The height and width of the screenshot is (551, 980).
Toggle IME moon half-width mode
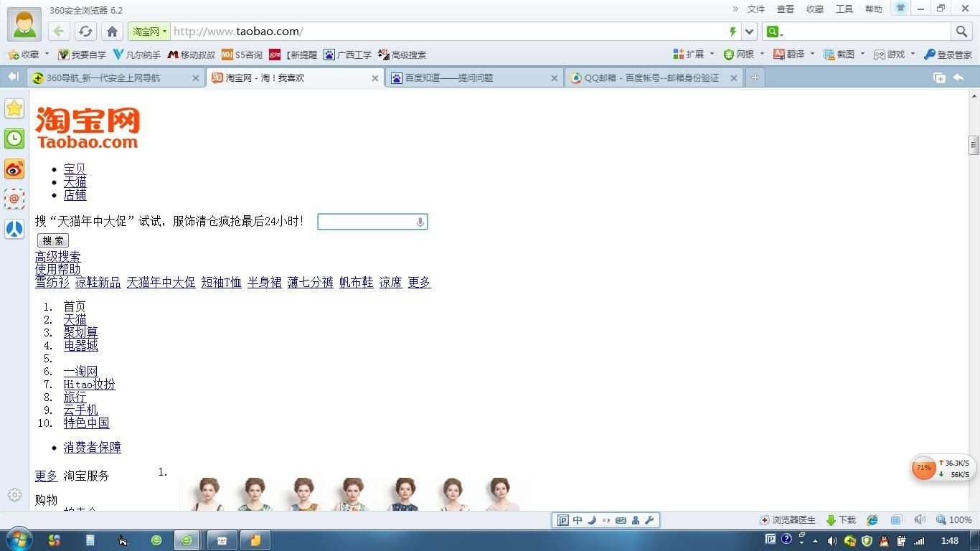click(592, 520)
